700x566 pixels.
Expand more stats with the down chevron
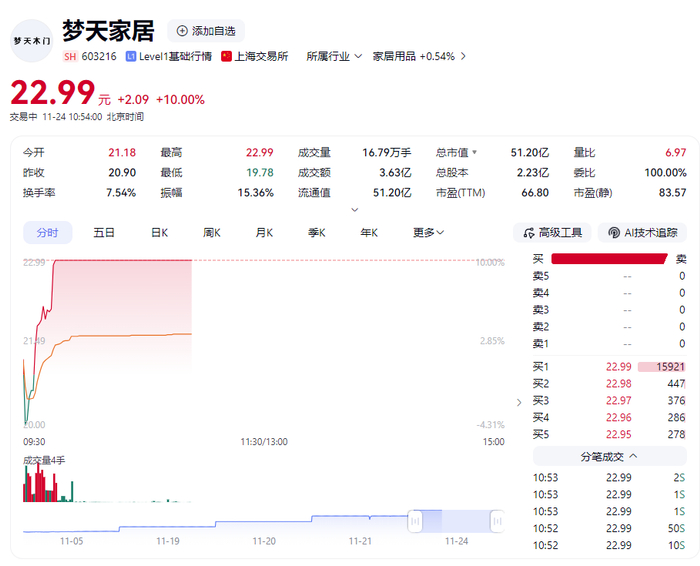click(x=354, y=210)
